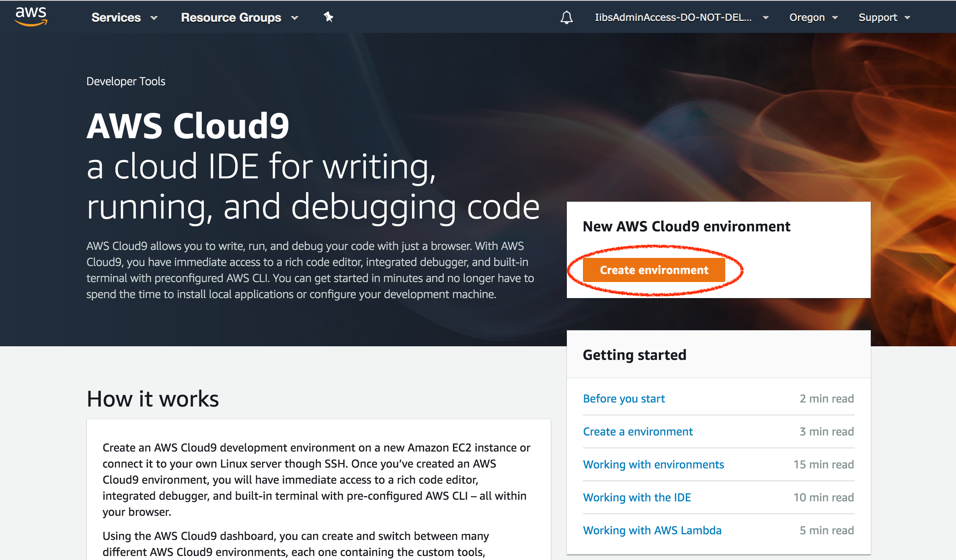Open the Resource Groups menu
956x560 pixels.
231,17
